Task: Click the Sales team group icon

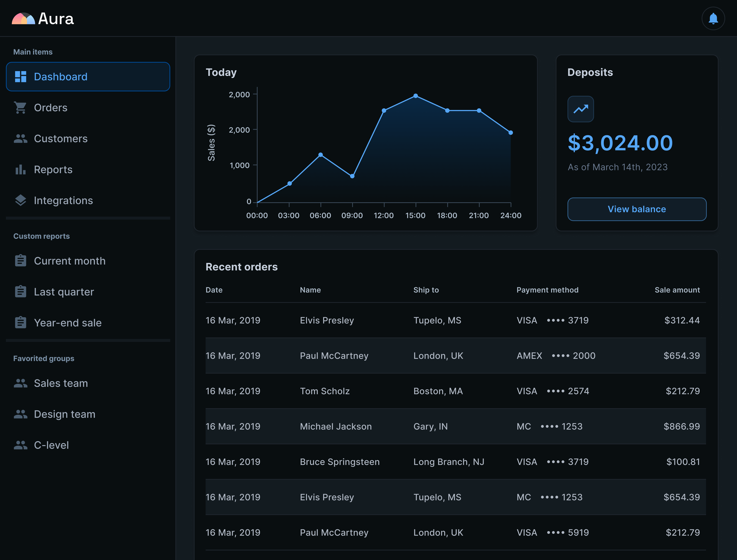Action: point(20,383)
